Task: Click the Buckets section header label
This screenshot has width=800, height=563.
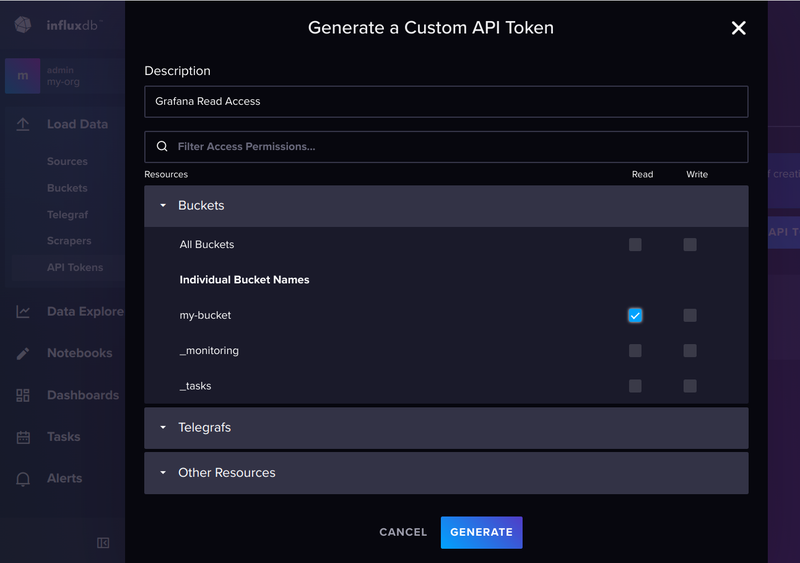Action: click(201, 206)
